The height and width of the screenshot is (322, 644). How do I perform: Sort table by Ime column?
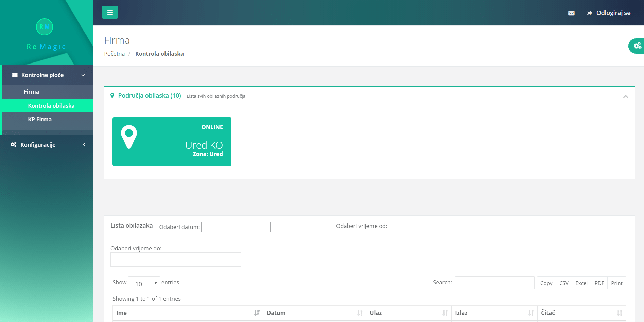[188, 313]
